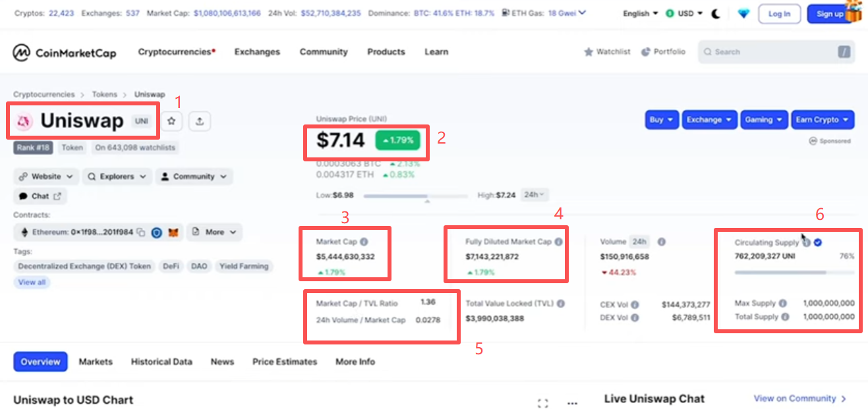Screen dimensions: 868x409
Task: Add token to MetaMask via fox icon
Action: click(173, 232)
